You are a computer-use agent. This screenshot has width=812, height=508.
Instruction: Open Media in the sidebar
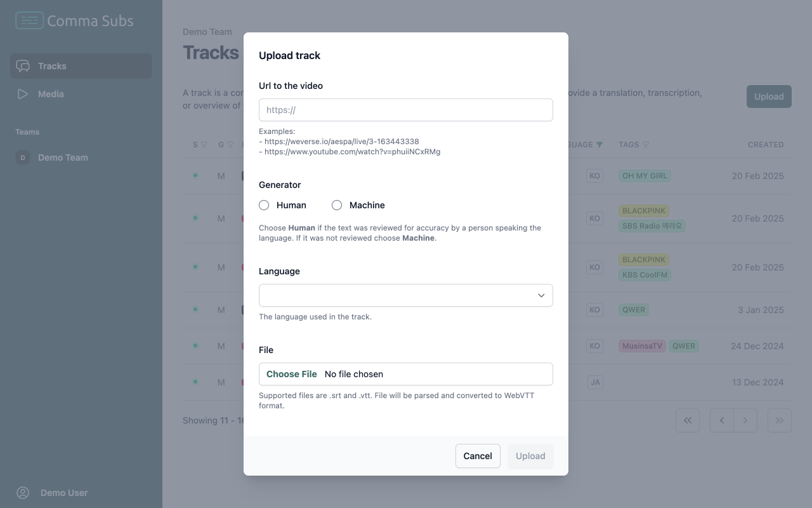51,94
